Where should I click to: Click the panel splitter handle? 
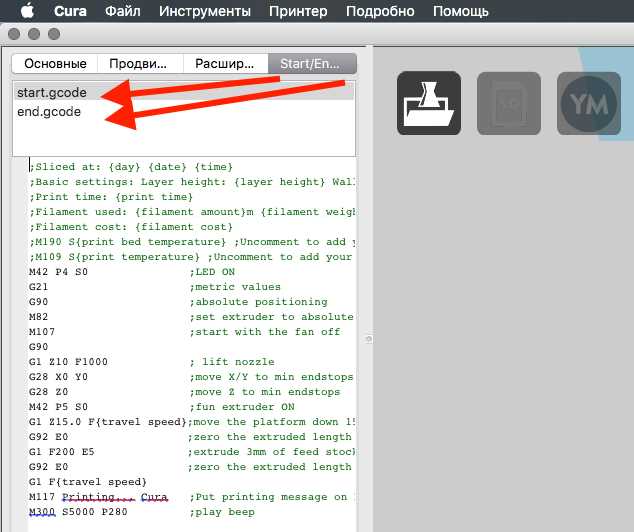(x=368, y=339)
